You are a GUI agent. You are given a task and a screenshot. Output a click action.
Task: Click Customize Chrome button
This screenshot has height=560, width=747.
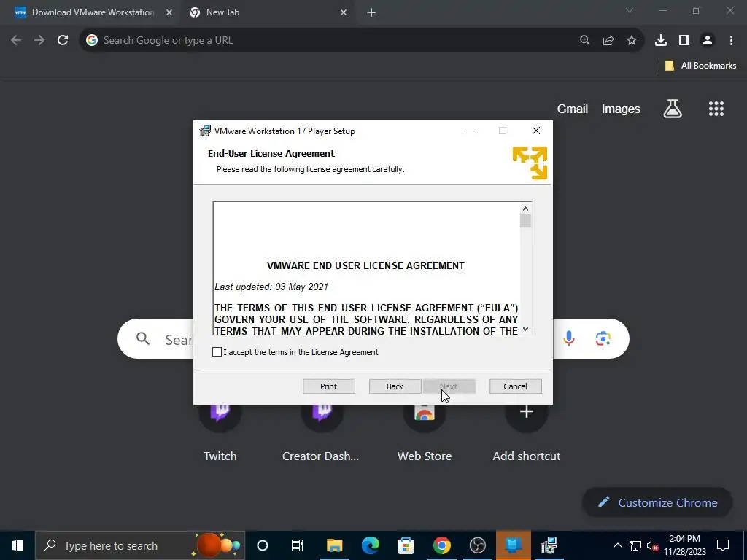point(657,502)
